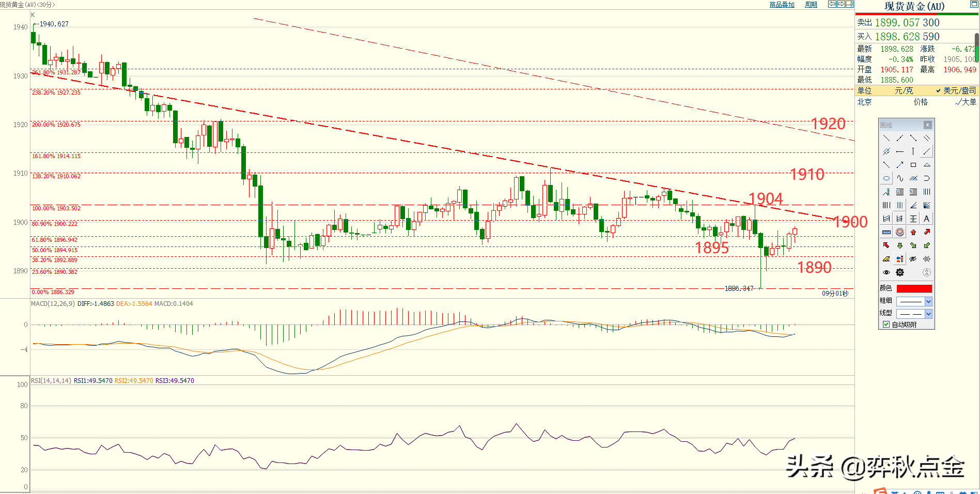Select the arc fan drawing tool

pyautogui.click(x=913, y=178)
